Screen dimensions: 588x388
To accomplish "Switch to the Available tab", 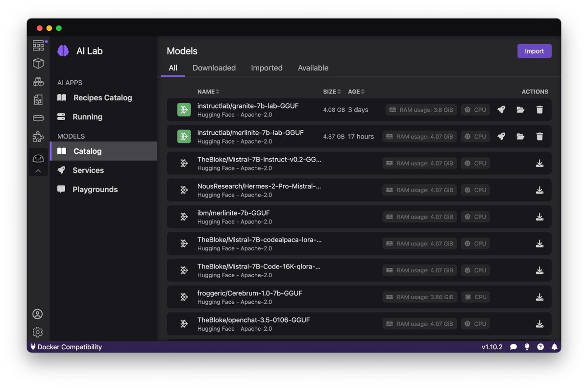I will point(313,68).
